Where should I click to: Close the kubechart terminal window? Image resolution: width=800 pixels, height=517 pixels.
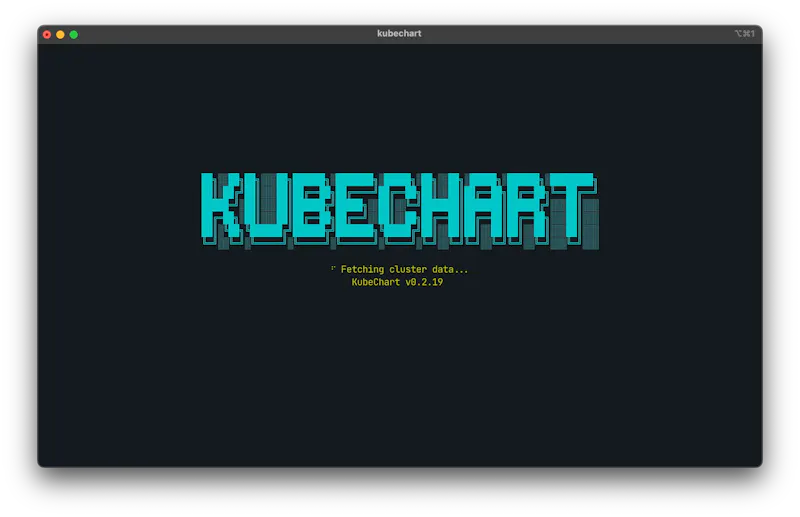coord(47,35)
